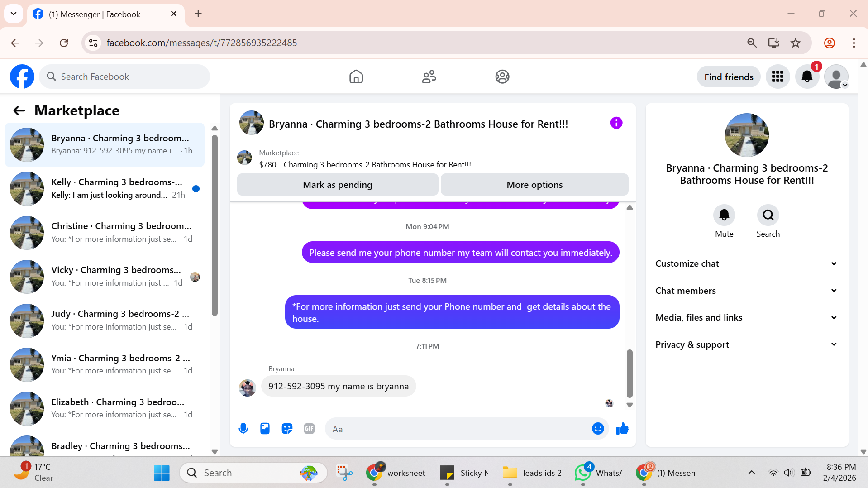
Task: Show hidden system tray icons chevron
Action: click(x=751, y=473)
